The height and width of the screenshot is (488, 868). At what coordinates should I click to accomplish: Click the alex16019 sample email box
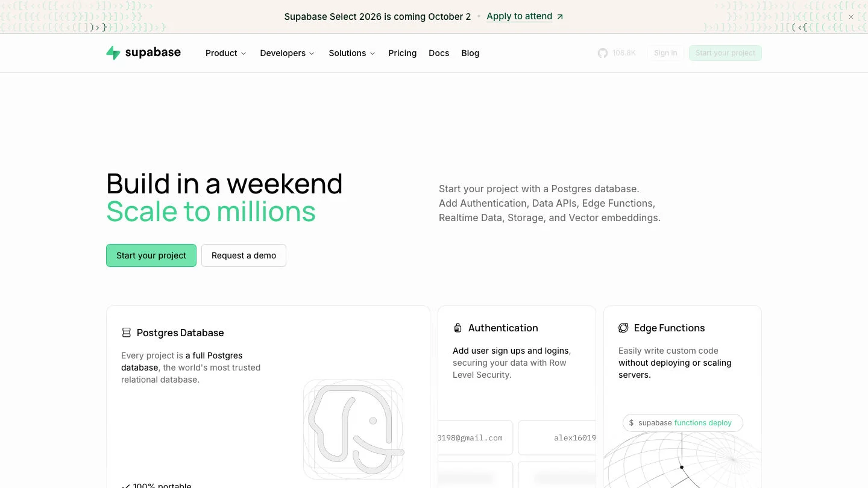point(557,438)
